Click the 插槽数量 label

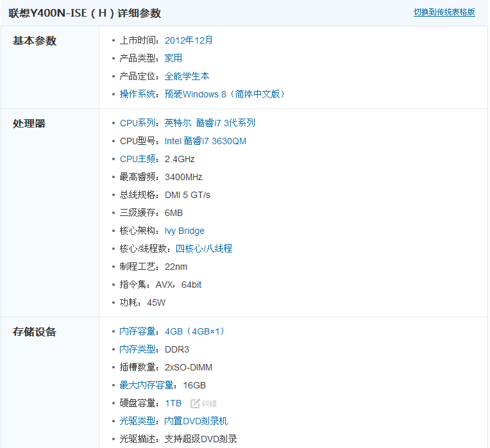[137, 367]
